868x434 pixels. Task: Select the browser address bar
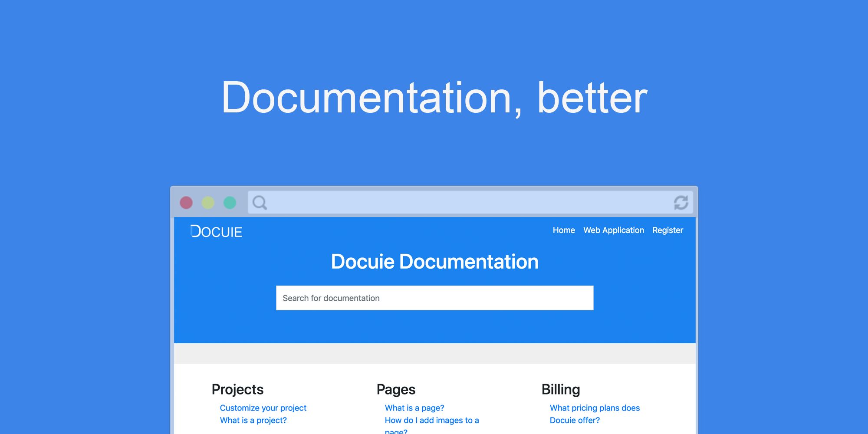click(x=434, y=202)
